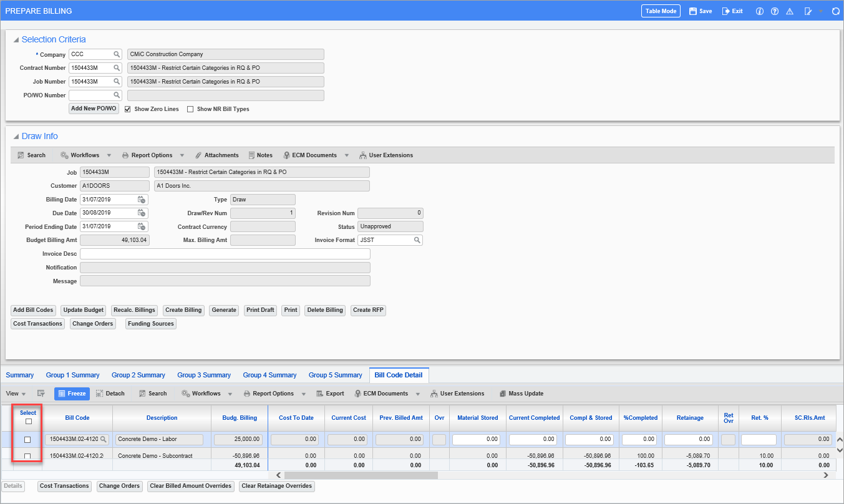This screenshot has width=844, height=504.
Task: Click the Create Billing button
Action: (183, 310)
